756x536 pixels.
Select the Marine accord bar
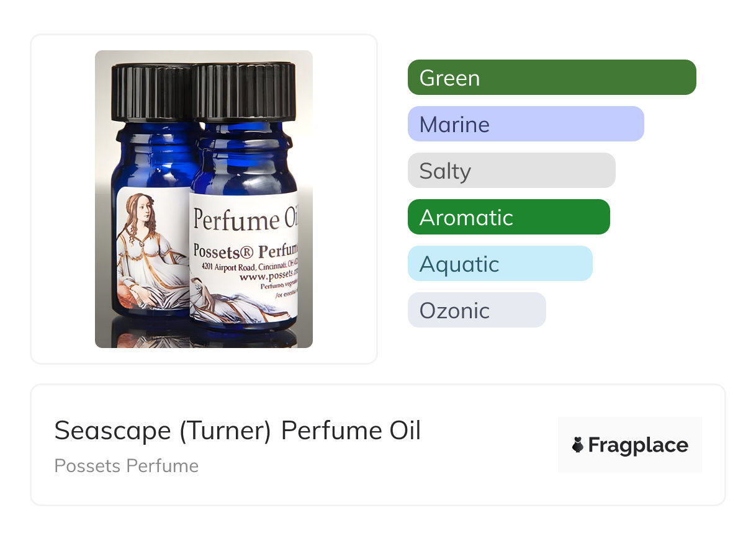coord(526,124)
